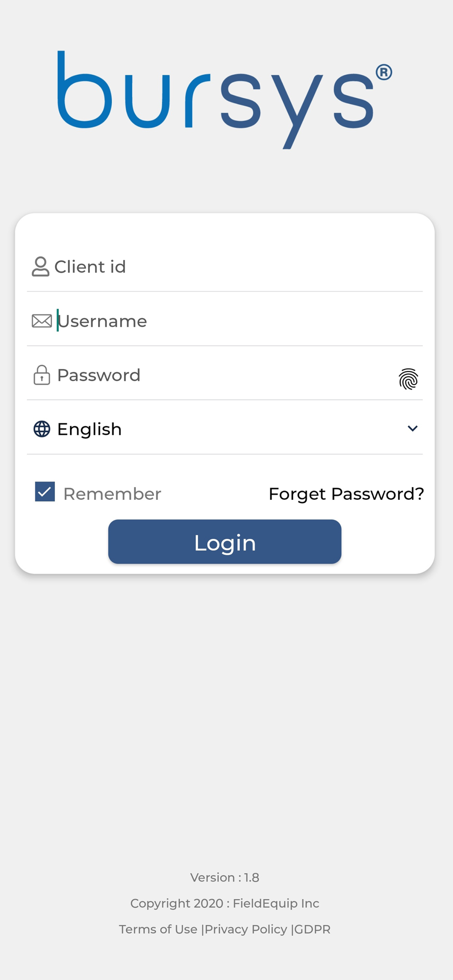Click the user profile icon beside Client id
Screen dimensions: 453x980
click(40, 267)
